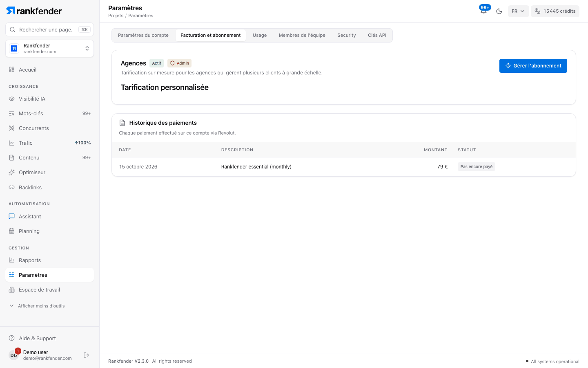The height and width of the screenshot is (368, 588).
Task: Select Facturation et abonnement tab
Action: [x=211, y=35]
